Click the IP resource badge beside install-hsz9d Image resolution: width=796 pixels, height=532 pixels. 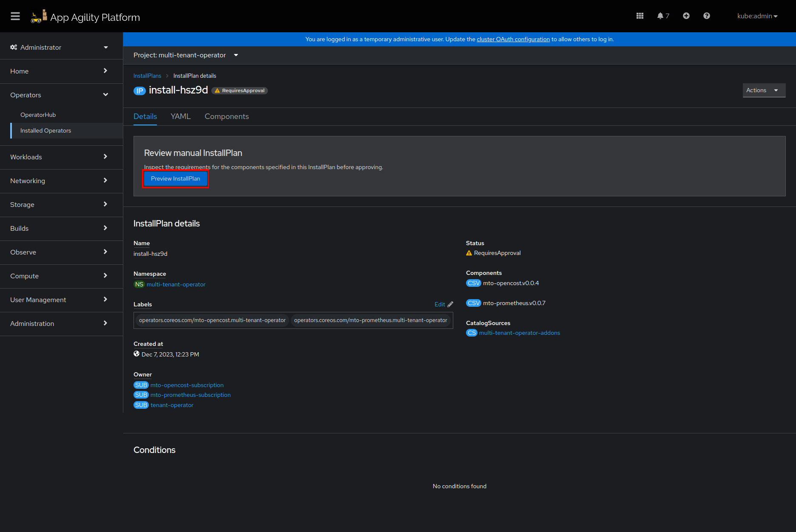pos(139,91)
